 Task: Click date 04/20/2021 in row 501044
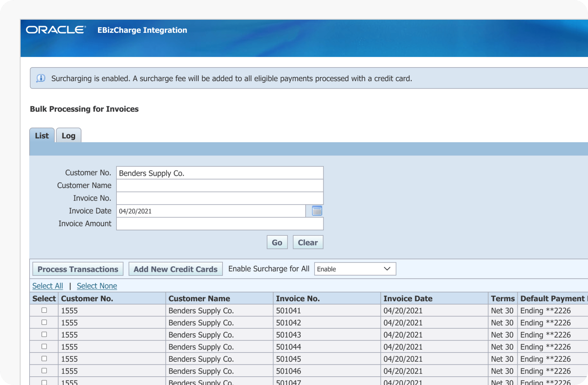[x=403, y=347]
